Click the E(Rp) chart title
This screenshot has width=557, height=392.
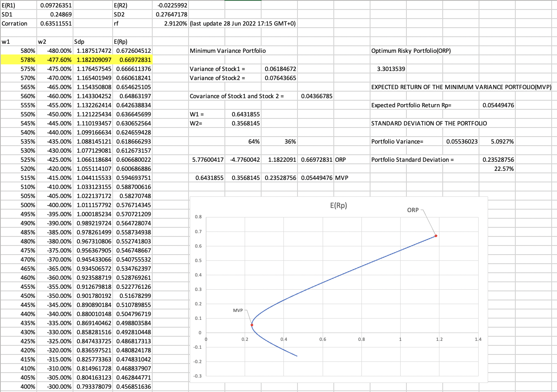[x=339, y=205]
